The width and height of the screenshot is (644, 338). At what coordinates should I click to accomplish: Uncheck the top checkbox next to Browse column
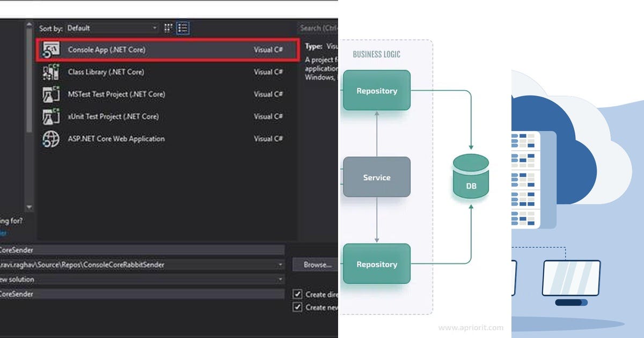click(297, 294)
